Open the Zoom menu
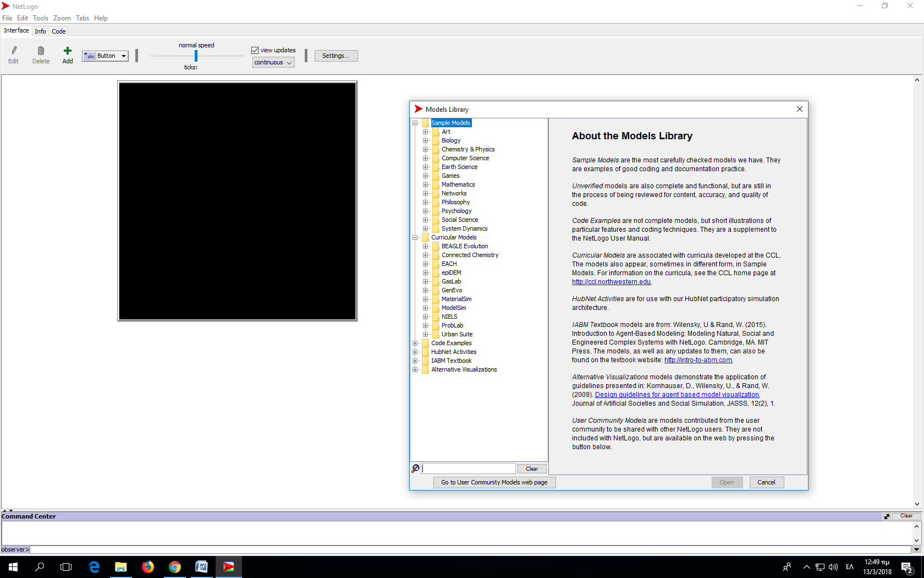924x578 pixels. [x=62, y=18]
